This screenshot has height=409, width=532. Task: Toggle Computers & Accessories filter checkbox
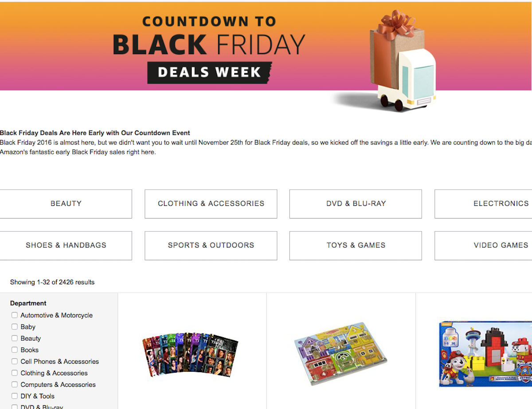(x=15, y=384)
